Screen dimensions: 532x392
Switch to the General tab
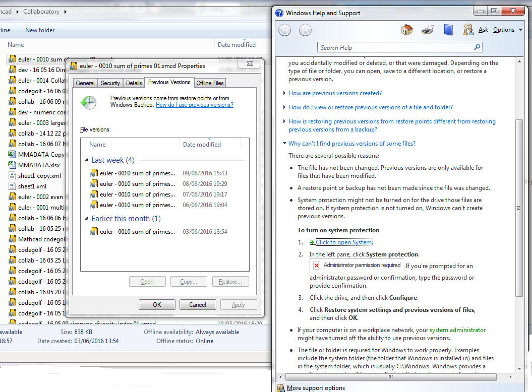tap(85, 83)
